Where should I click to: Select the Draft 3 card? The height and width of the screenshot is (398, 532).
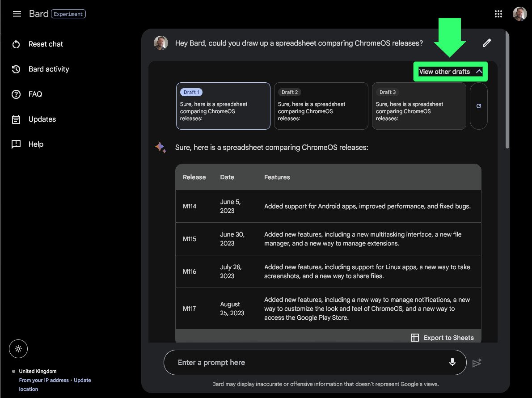tap(419, 106)
